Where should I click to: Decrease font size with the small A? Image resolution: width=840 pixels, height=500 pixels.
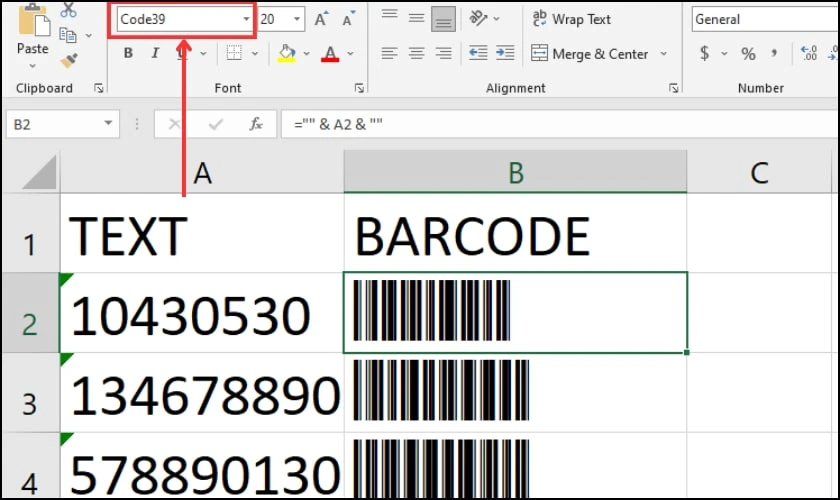[347, 19]
